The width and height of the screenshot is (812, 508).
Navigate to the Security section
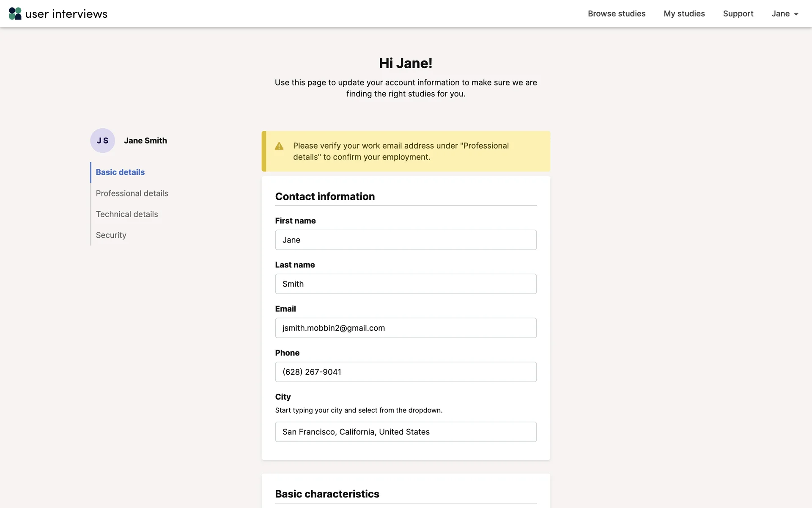[111, 235]
